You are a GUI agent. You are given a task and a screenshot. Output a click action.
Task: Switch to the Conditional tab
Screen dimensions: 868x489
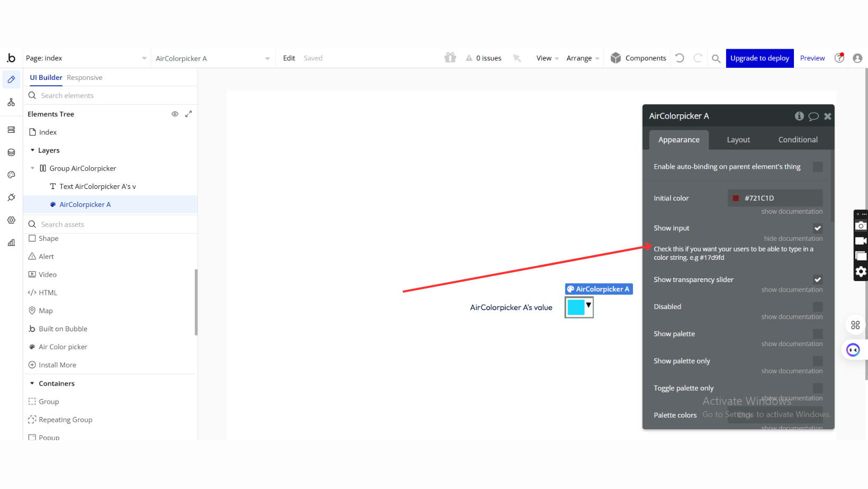point(798,140)
